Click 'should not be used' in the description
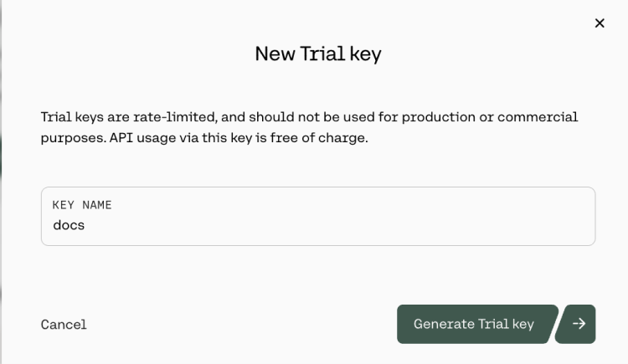 coord(300,117)
